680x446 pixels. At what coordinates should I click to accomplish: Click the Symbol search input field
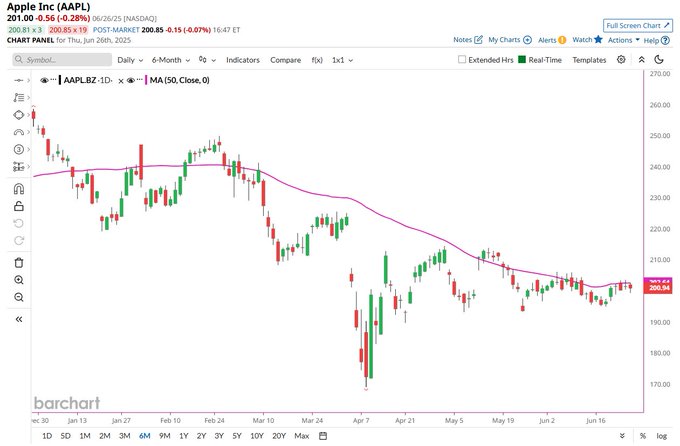(x=60, y=60)
